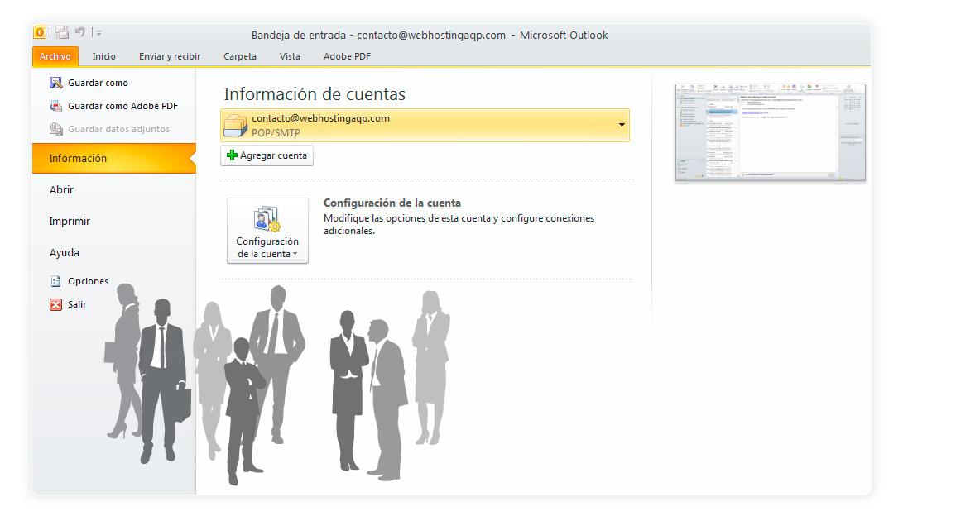Click the Información de cuentas heading
The width and height of the screenshot is (980, 516).
(315, 93)
